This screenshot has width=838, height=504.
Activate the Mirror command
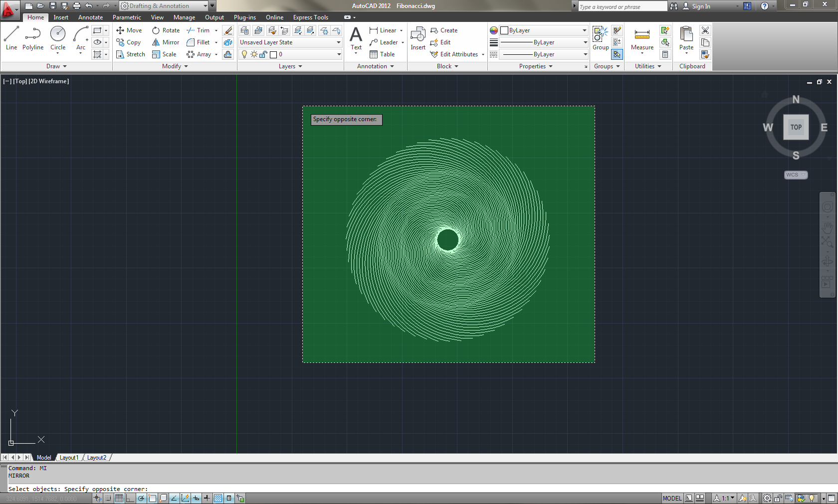pyautogui.click(x=166, y=42)
